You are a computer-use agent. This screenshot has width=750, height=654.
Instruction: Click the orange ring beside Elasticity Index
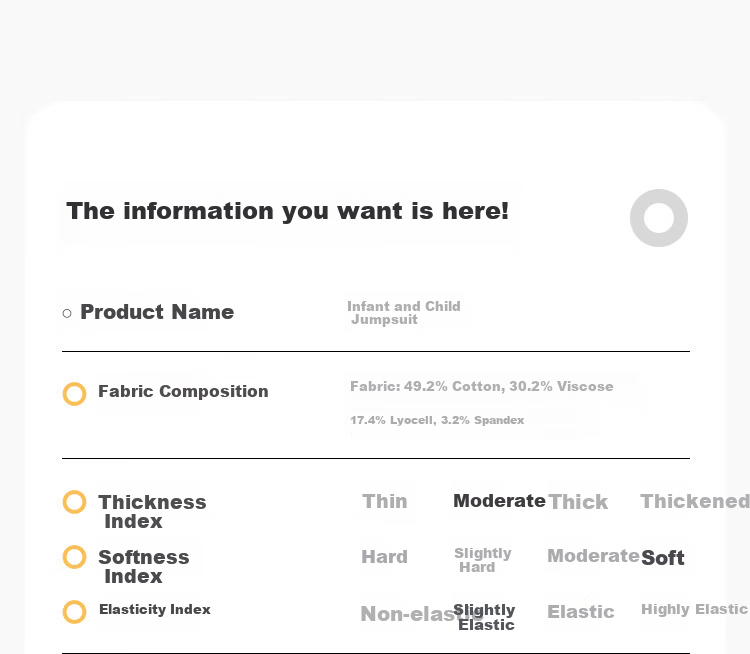coord(75,612)
